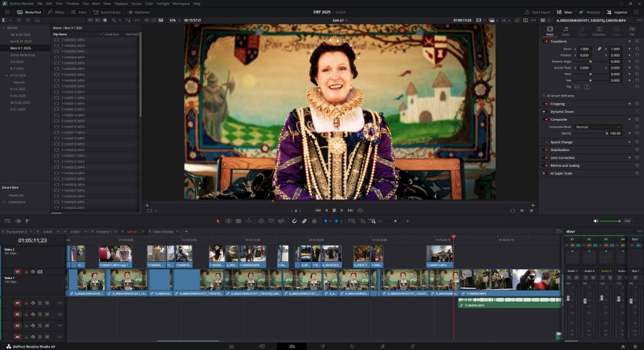Open the Media Pool panel
Viewport: 644px width, 350px height.
coord(29,13)
